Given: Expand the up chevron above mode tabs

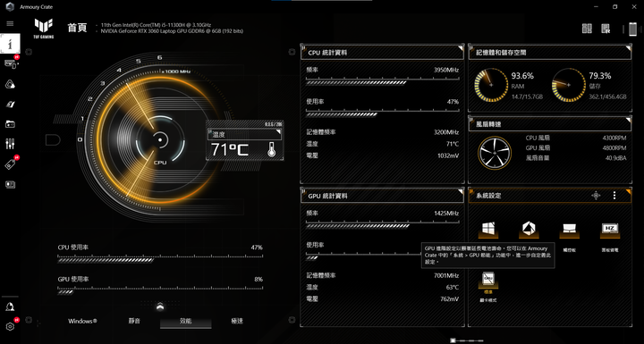Looking at the screenshot, I should click(160, 306).
